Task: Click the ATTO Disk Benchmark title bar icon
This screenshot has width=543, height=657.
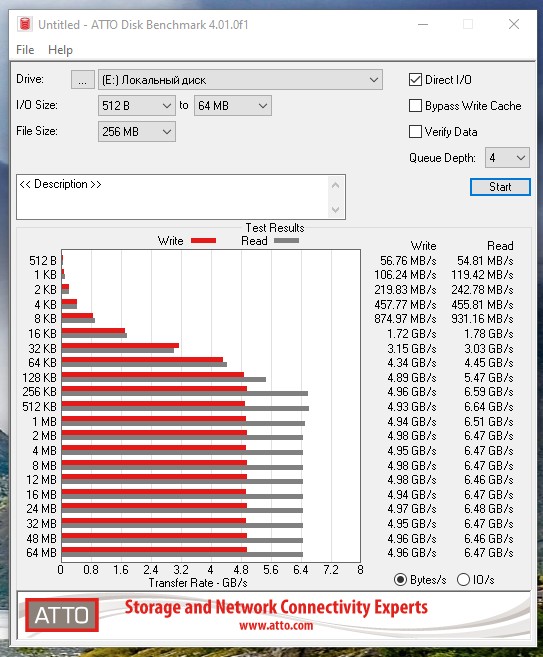Action: pyautogui.click(x=25, y=24)
